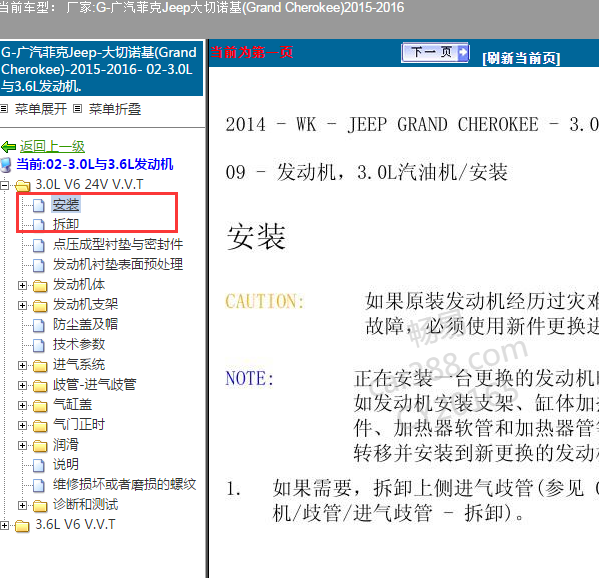
Task: Click the 菜单展开 expand-all icon
Action: pos(4,109)
